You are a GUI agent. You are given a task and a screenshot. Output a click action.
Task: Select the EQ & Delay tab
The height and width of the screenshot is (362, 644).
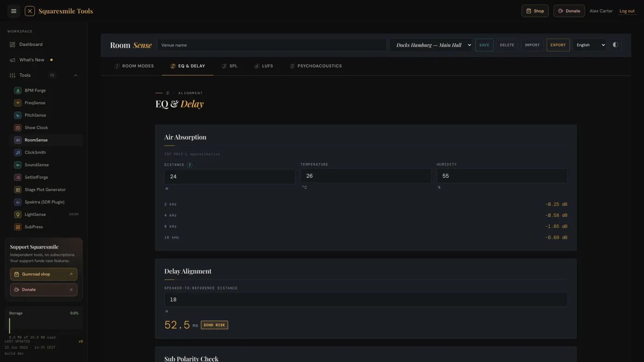pos(188,66)
